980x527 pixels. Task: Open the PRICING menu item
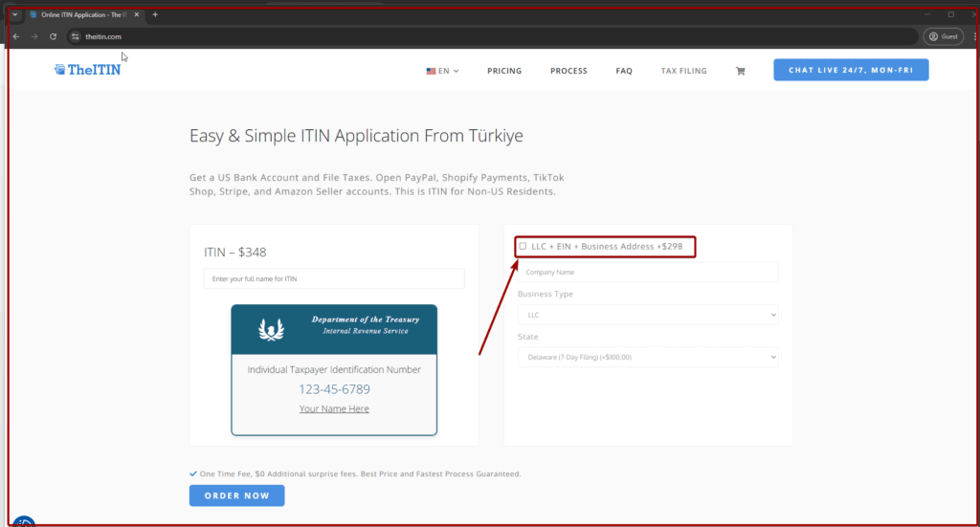504,71
